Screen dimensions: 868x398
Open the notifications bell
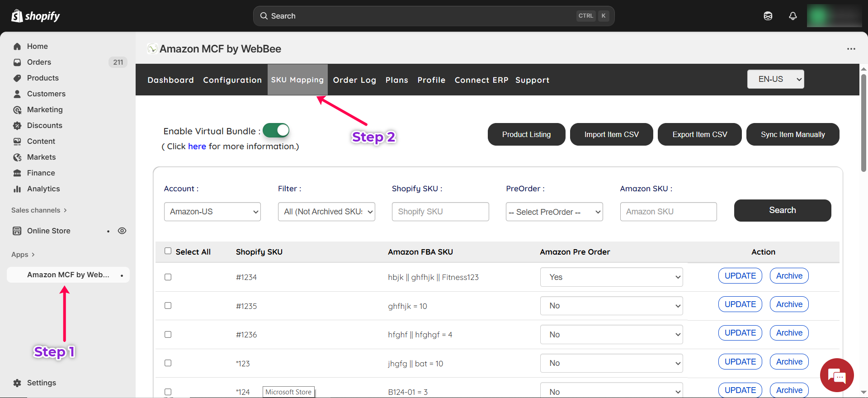tap(793, 16)
